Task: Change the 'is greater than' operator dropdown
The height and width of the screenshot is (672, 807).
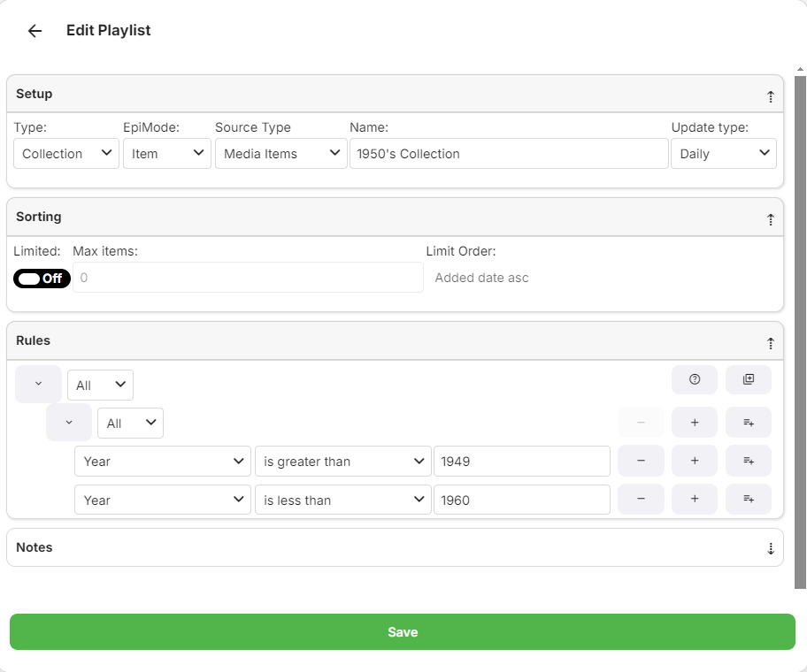Action: tap(342, 462)
